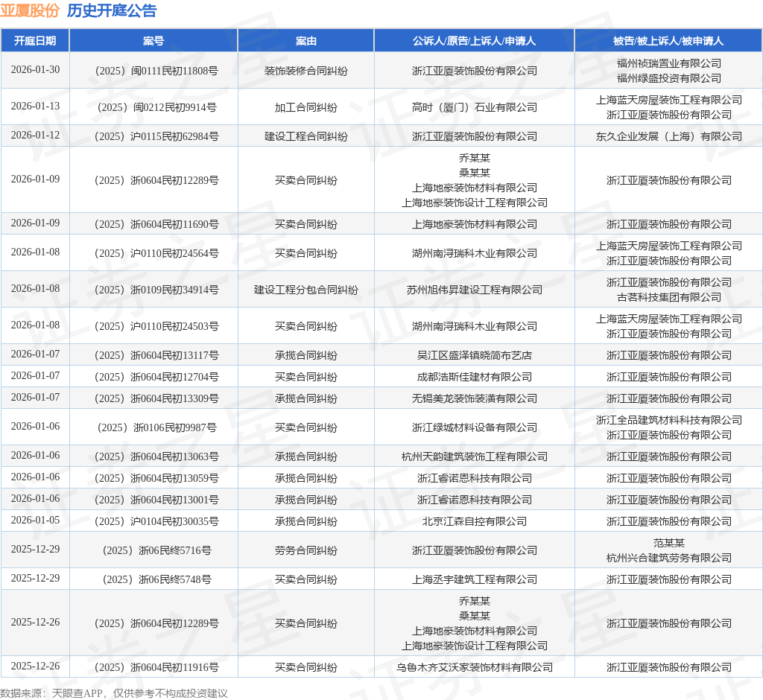
Task: Click the 数据来源 footer note
Action: tap(114, 693)
